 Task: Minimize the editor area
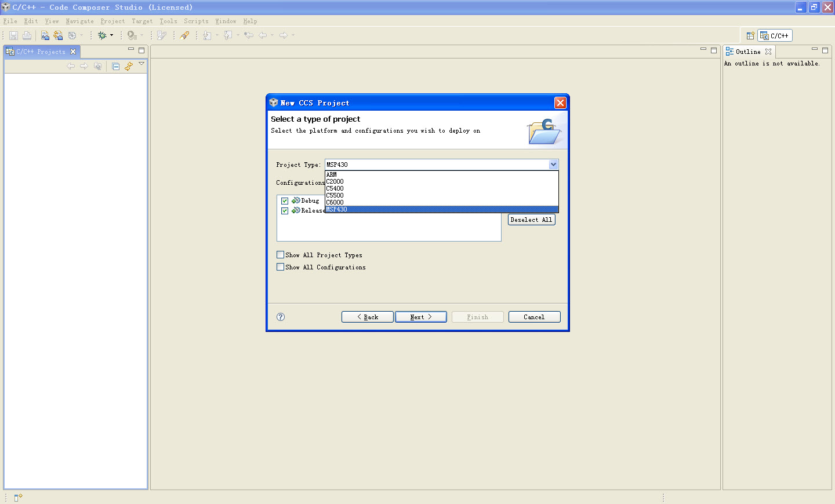pos(703,50)
